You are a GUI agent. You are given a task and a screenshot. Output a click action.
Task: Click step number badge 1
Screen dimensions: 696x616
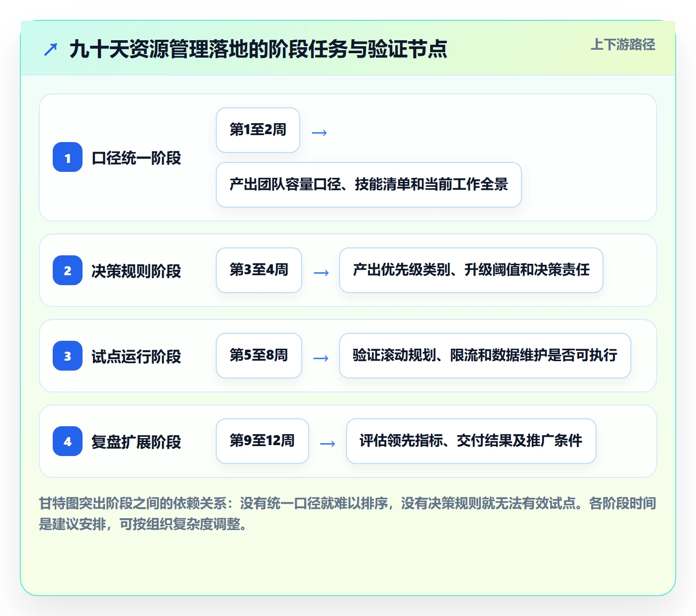pos(68,157)
